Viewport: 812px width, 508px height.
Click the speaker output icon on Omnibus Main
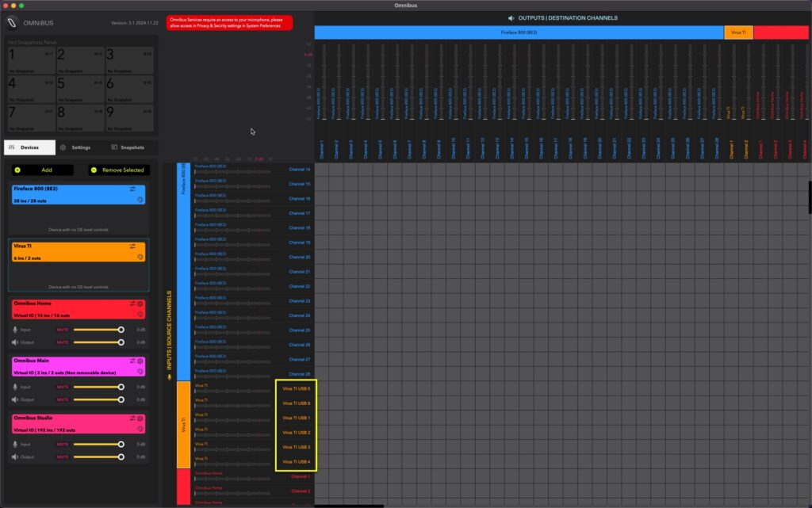click(x=16, y=401)
